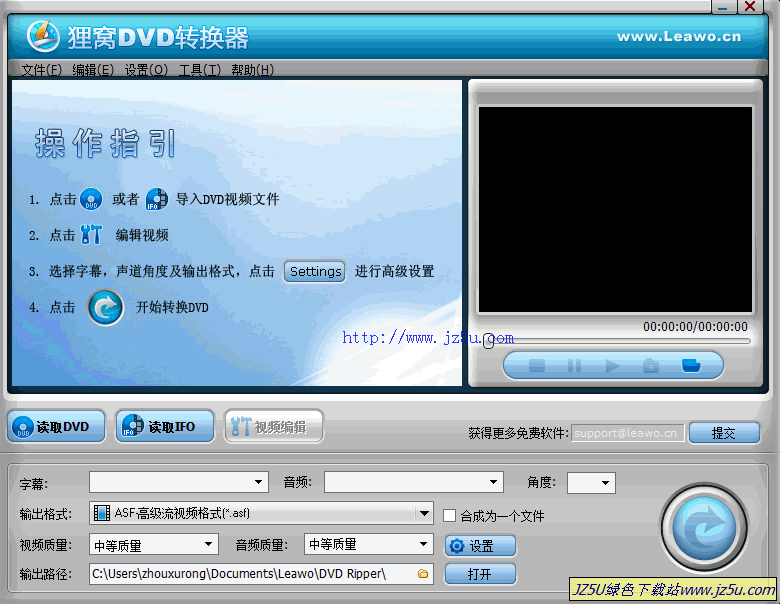Expand the 音频 audio track dropdown

tap(493, 482)
